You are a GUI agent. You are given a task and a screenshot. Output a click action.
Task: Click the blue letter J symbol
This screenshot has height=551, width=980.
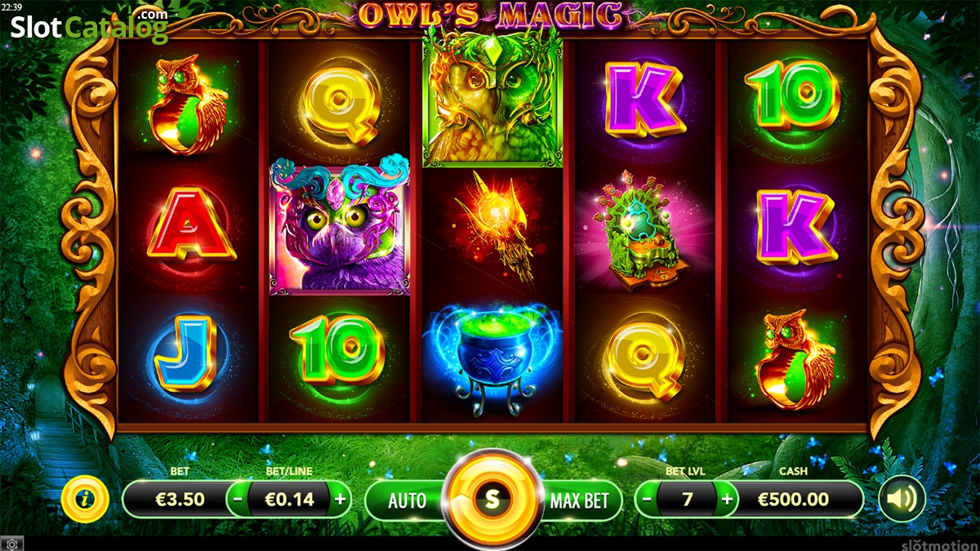pos(185,353)
